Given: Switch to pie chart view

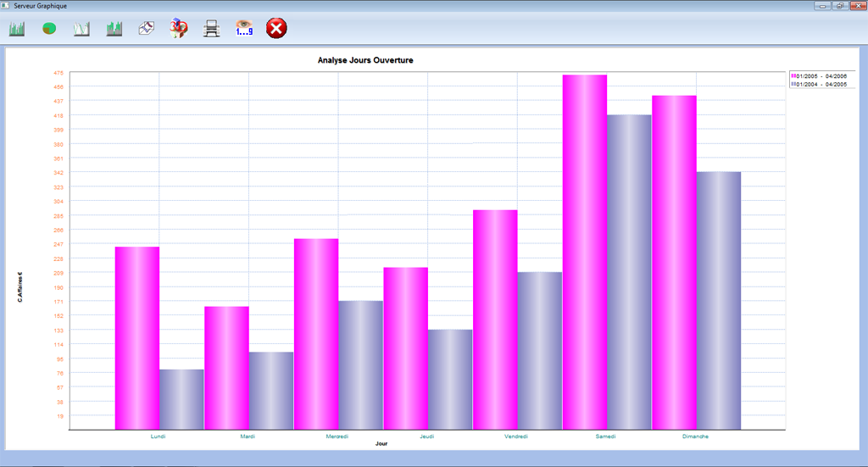Looking at the screenshot, I should pyautogui.click(x=49, y=30).
